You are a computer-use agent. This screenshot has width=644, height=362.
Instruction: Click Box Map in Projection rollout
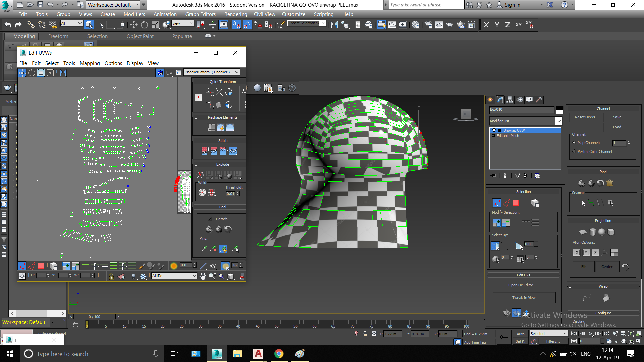coord(611,232)
